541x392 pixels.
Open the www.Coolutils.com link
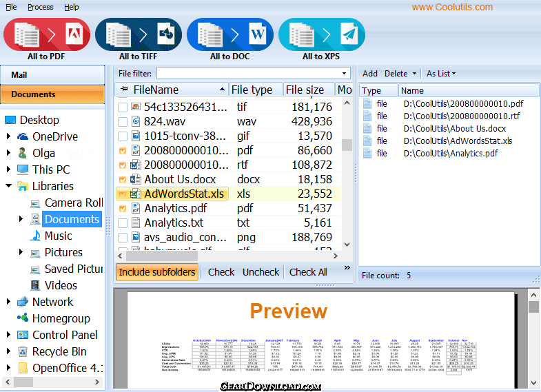pos(452,7)
